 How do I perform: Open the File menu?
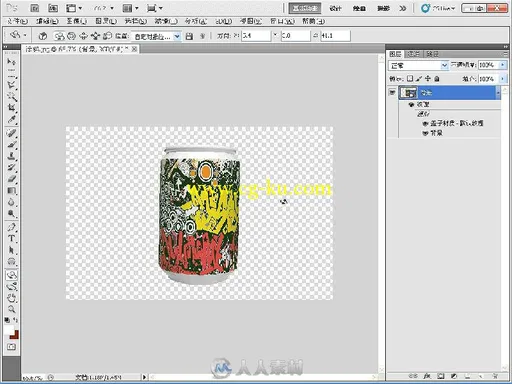[18, 21]
